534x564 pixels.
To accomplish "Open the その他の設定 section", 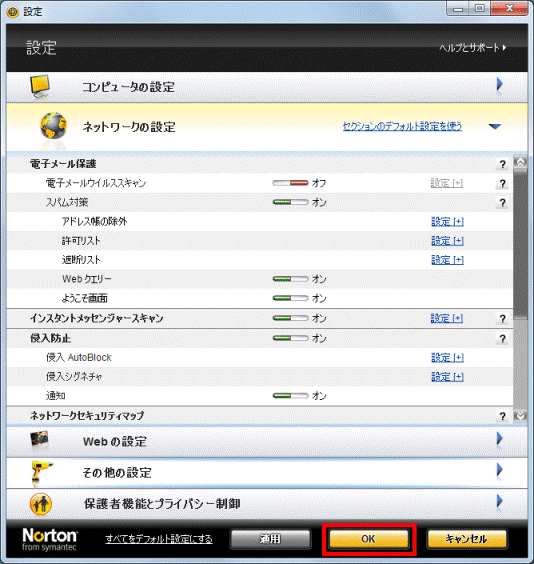I will point(267,473).
